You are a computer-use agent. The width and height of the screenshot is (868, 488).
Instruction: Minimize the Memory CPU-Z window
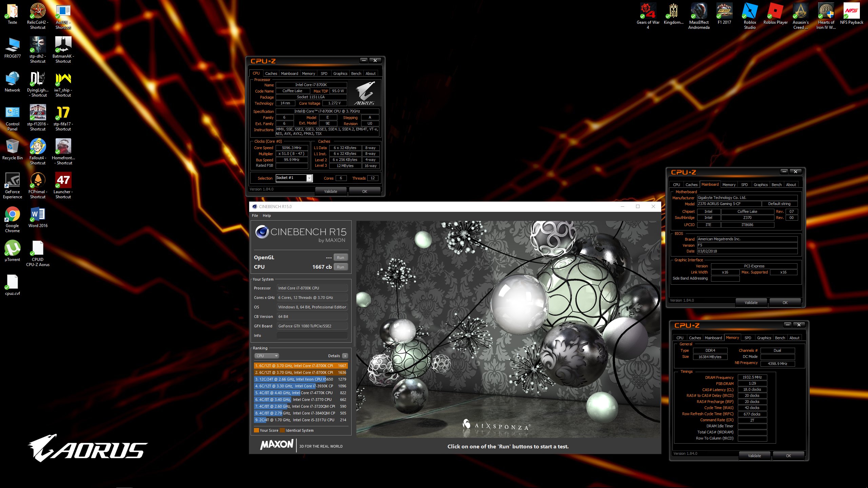(787, 325)
